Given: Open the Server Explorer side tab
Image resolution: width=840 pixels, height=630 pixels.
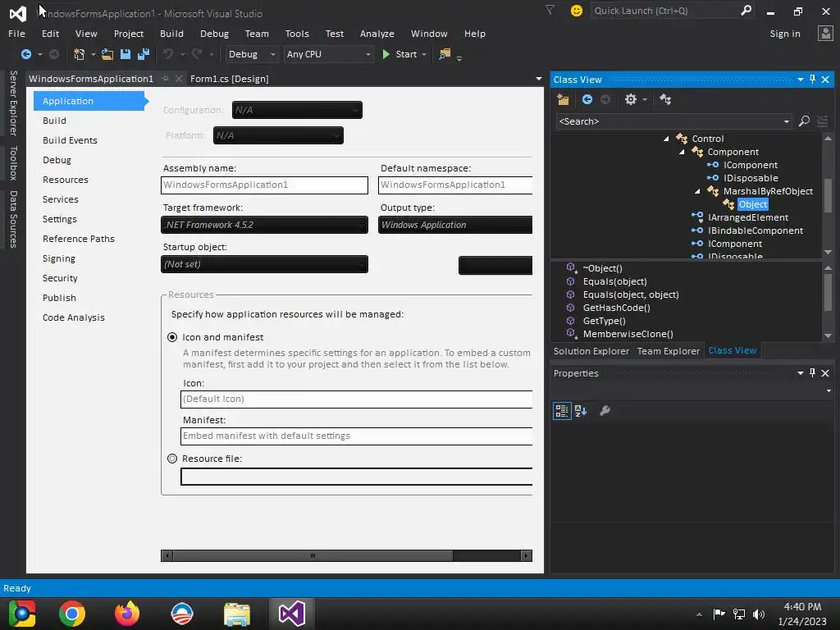Looking at the screenshot, I should click(x=13, y=103).
